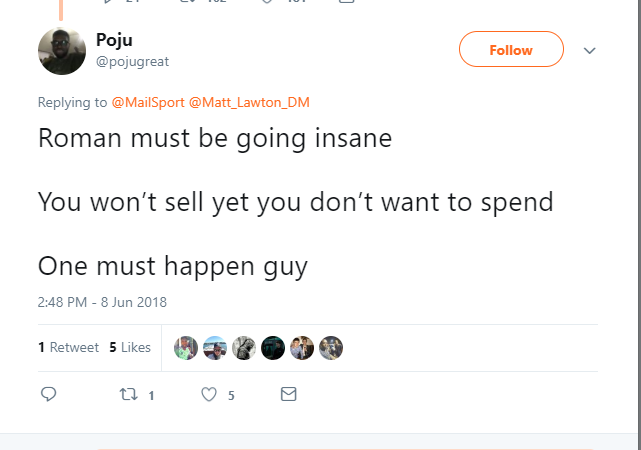The width and height of the screenshot is (641, 450).
Task: Expand the chevron menu beside Follow
Action: [x=589, y=50]
